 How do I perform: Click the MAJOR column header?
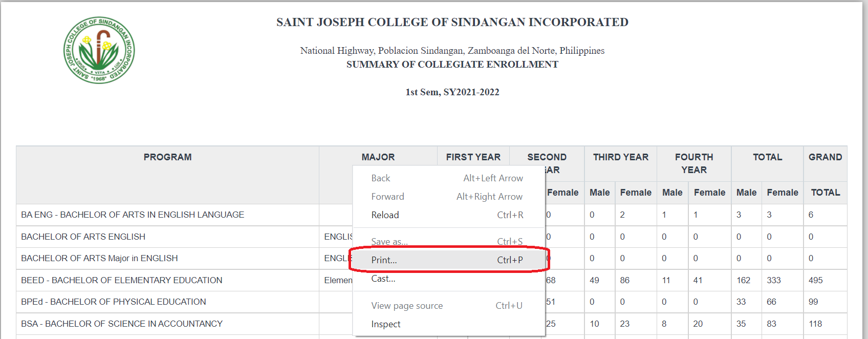pos(378,157)
